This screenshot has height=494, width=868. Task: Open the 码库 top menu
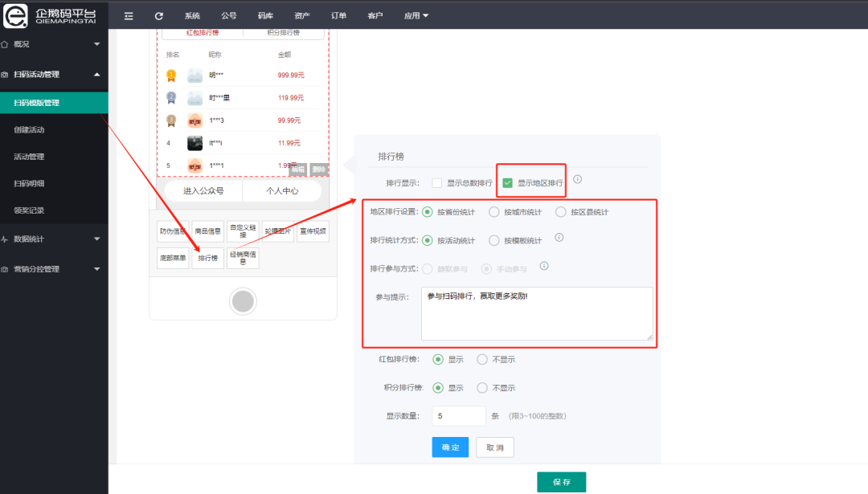click(x=265, y=15)
